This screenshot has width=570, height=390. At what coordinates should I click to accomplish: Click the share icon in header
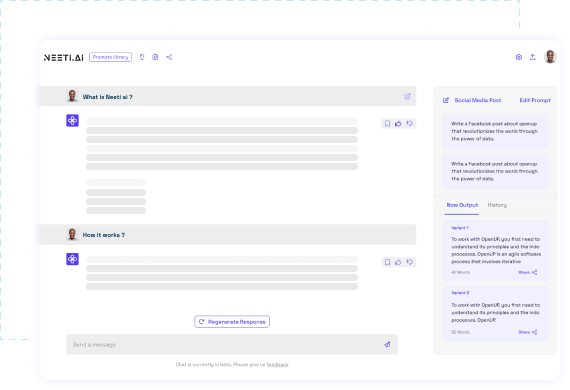point(169,57)
